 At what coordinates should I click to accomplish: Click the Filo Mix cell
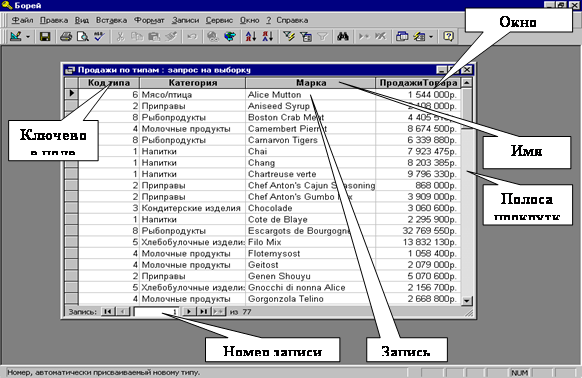[310, 242]
